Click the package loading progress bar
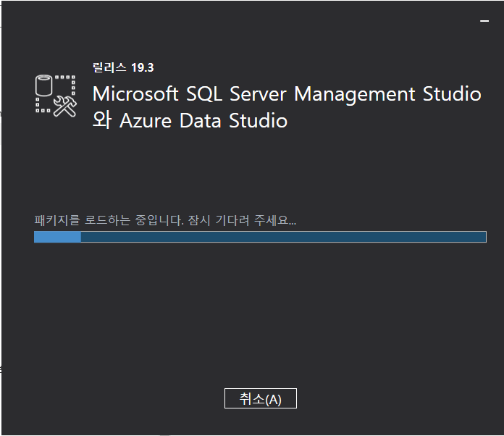Screen dimensions: 504x436 (x=260, y=237)
